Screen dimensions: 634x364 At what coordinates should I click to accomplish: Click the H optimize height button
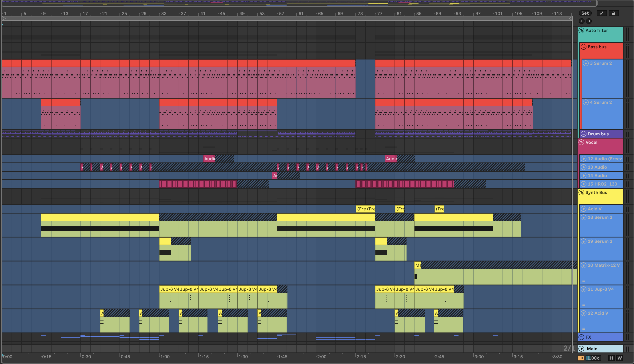tap(612, 358)
